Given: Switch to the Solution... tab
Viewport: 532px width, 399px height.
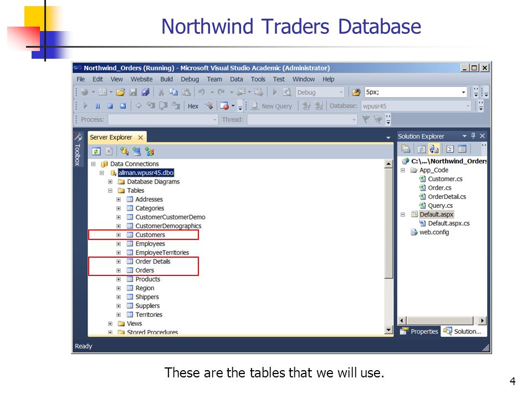Looking at the screenshot, I should pyautogui.click(x=463, y=331).
